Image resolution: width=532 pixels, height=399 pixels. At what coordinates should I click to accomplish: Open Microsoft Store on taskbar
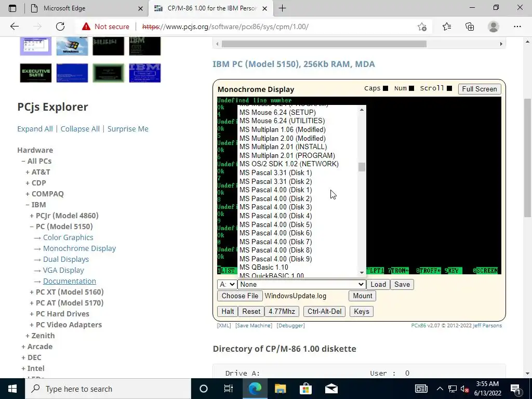[305, 389]
